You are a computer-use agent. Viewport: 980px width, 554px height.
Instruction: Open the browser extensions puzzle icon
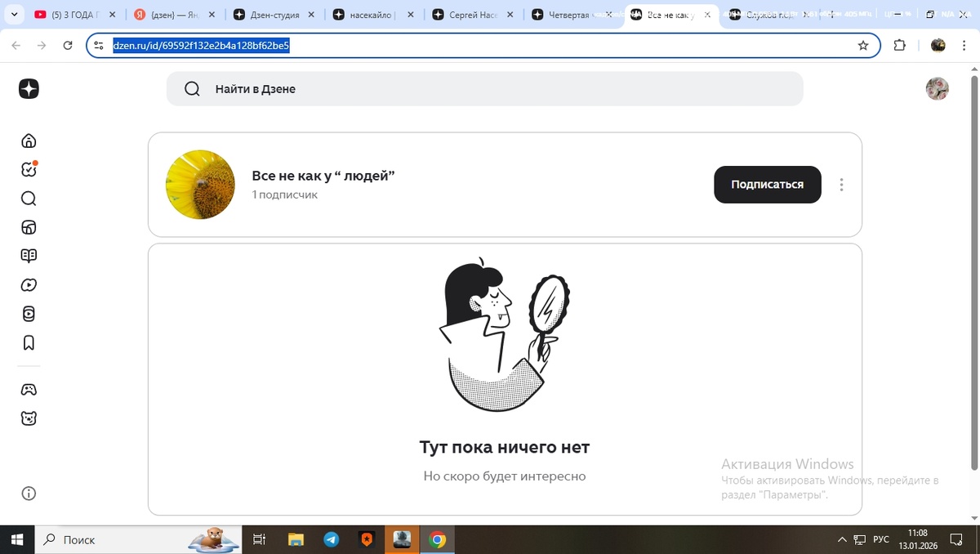(x=899, y=46)
